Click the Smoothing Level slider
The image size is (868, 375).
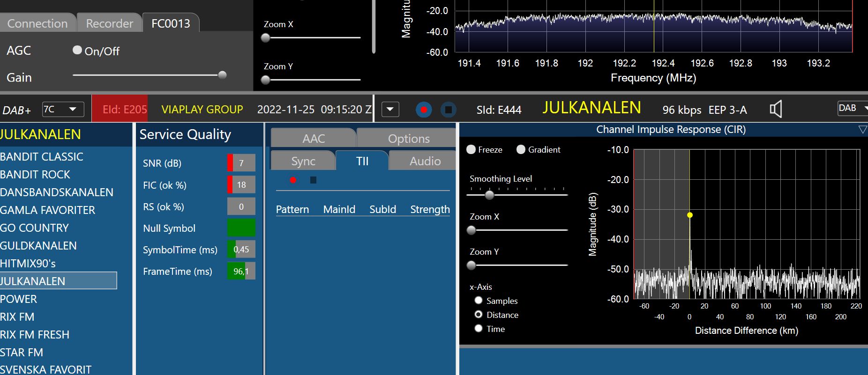click(489, 195)
